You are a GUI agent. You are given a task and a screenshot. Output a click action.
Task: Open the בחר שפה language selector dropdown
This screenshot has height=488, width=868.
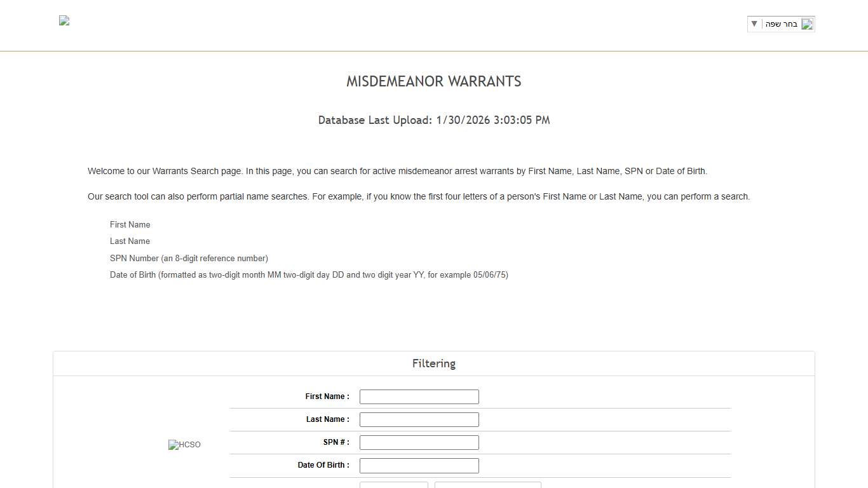781,24
